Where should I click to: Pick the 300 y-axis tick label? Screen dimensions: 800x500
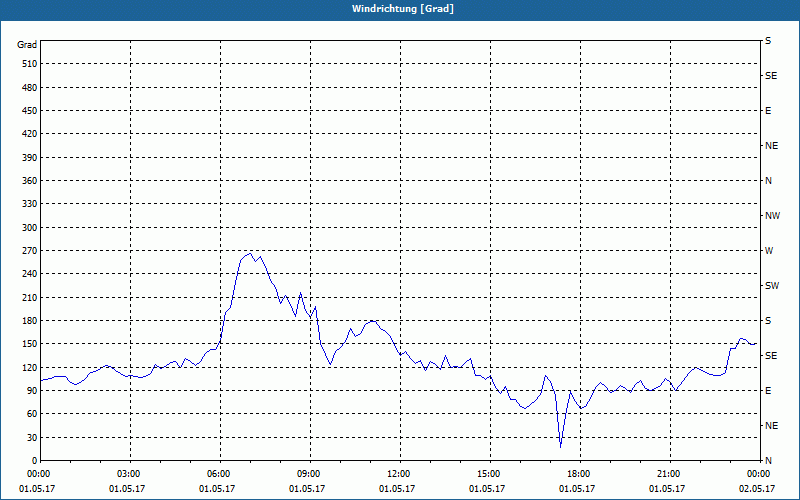tap(30, 228)
